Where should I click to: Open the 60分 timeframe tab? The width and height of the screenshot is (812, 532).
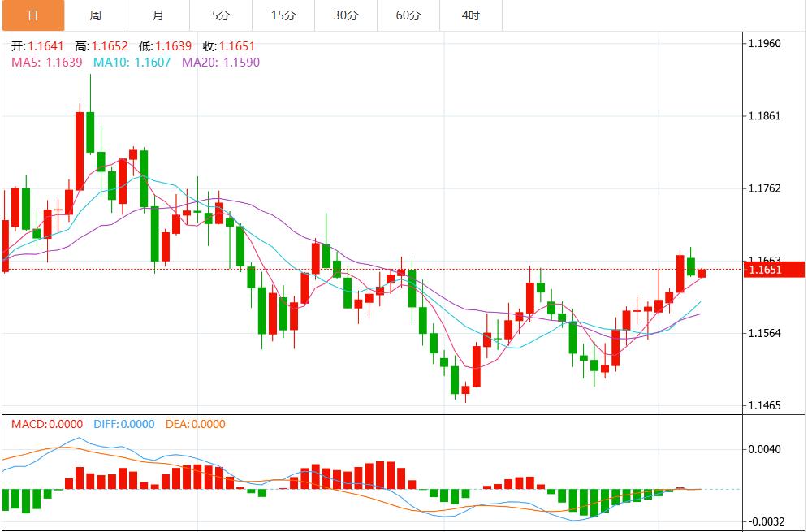(x=408, y=15)
